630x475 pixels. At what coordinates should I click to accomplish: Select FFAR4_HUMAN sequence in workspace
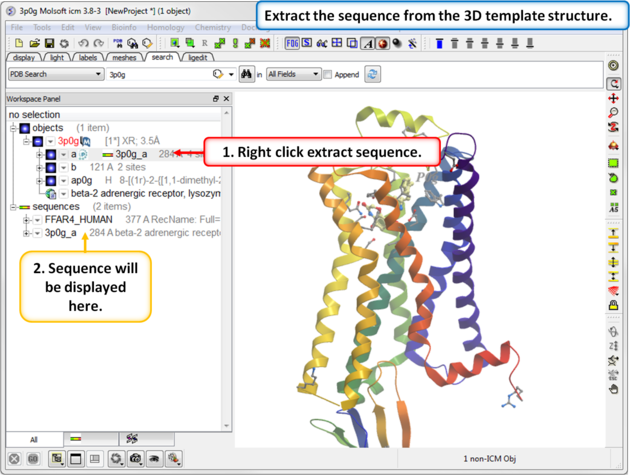(x=78, y=219)
